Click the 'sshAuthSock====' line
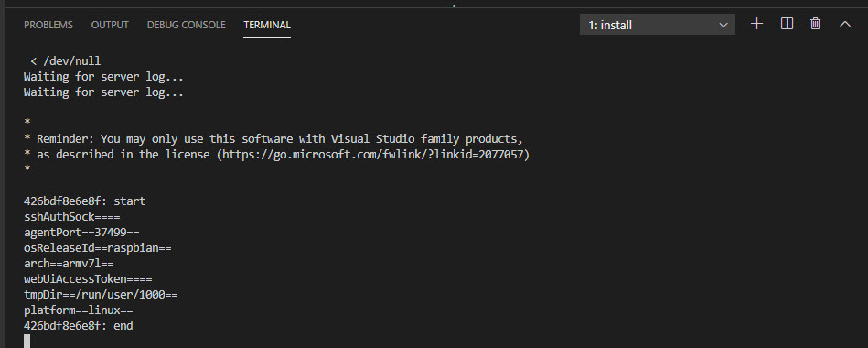This screenshot has height=348, width=868. [72, 217]
